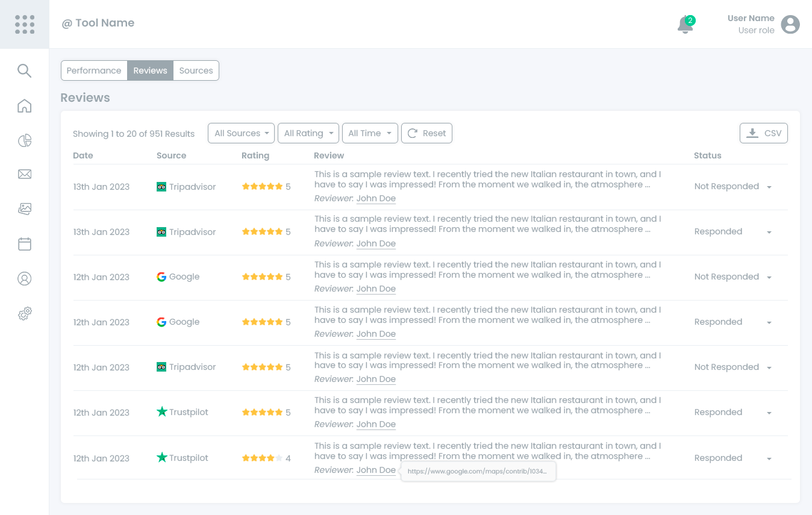
Task: Open the settings gear sidebar icon
Action: 24,313
